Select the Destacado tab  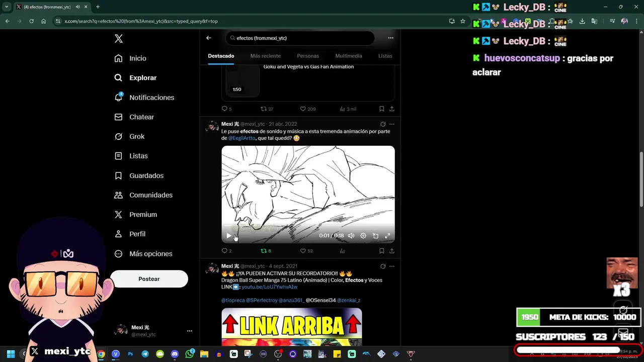[221, 56]
